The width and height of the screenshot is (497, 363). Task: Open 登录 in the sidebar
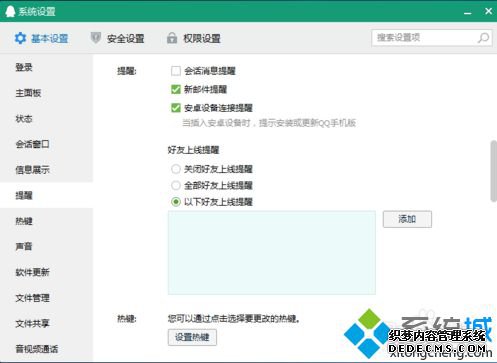[46, 67]
